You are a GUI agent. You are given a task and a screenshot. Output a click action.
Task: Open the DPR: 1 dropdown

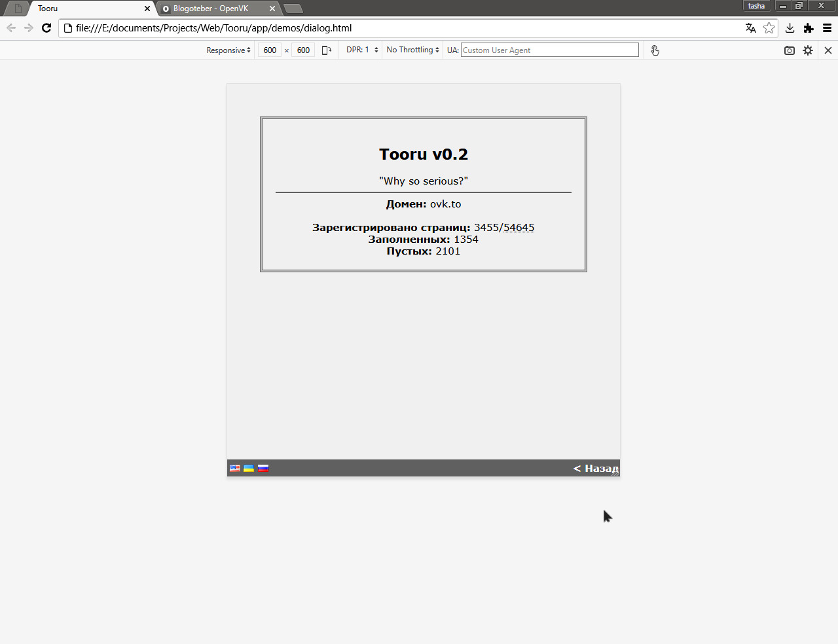[362, 50]
